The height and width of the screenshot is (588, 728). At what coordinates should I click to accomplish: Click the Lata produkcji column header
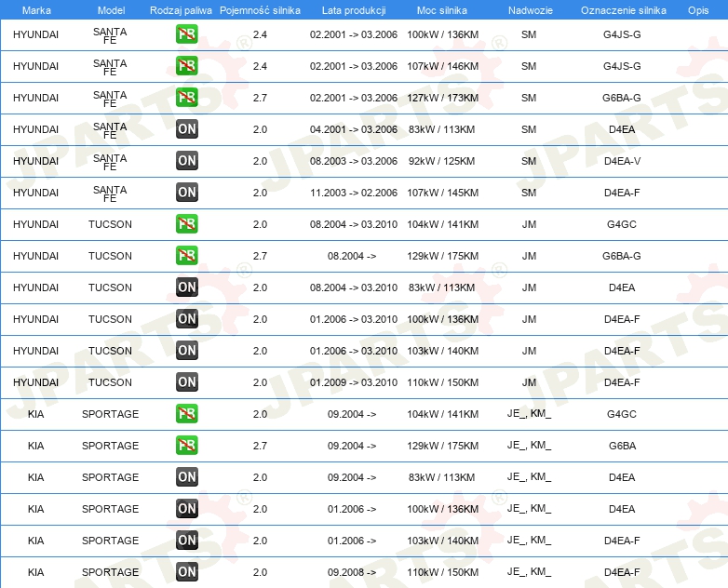(x=354, y=10)
